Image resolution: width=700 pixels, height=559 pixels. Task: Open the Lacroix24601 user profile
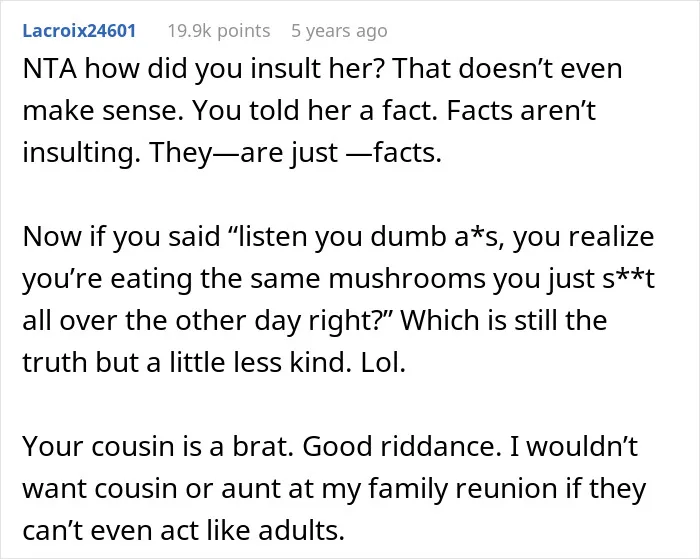79,31
